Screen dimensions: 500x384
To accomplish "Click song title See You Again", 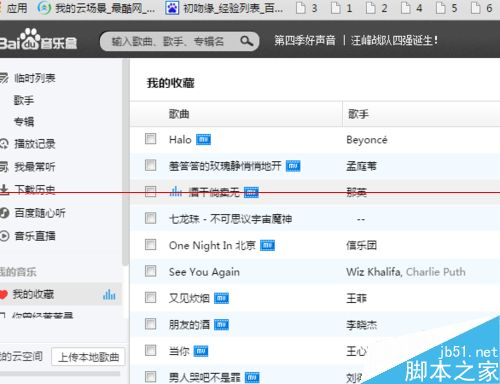I will pyautogui.click(x=204, y=272).
